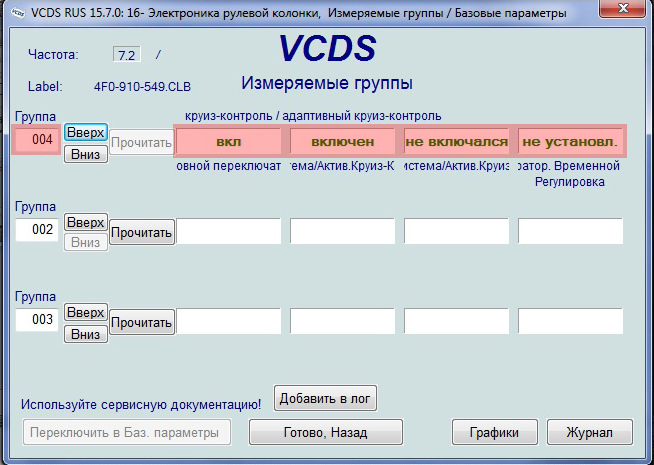Click the first empty field of group 002

[229, 231]
